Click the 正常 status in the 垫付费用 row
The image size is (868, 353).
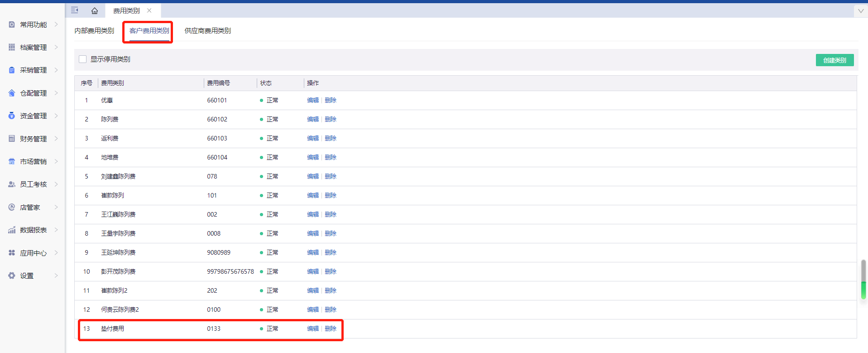click(x=272, y=329)
